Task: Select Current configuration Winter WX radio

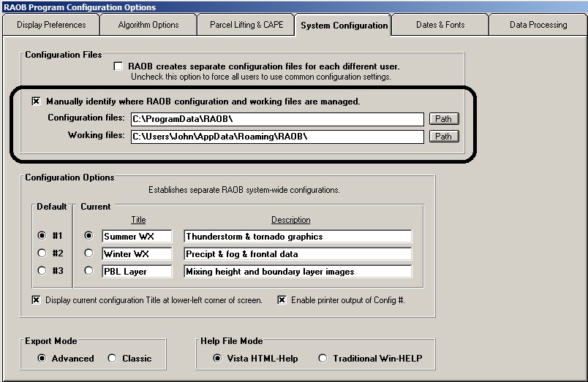Action: [88, 253]
